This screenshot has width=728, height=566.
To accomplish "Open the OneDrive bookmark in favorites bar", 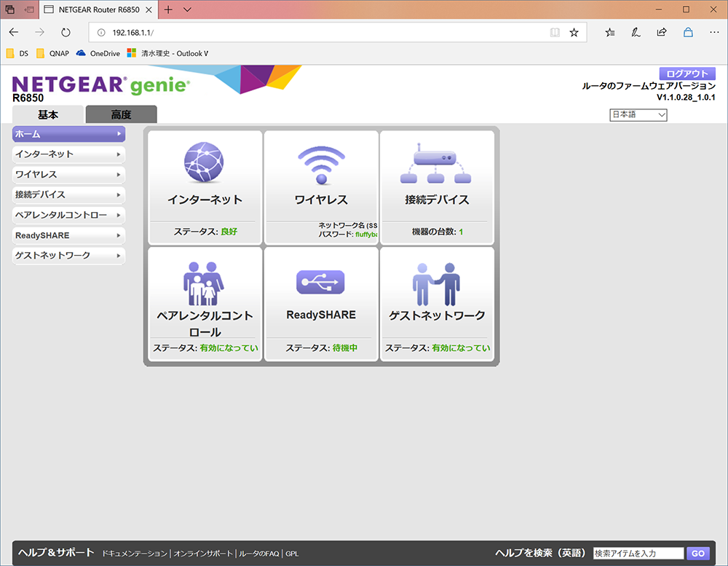I will pyautogui.click(x=98, y=53).
